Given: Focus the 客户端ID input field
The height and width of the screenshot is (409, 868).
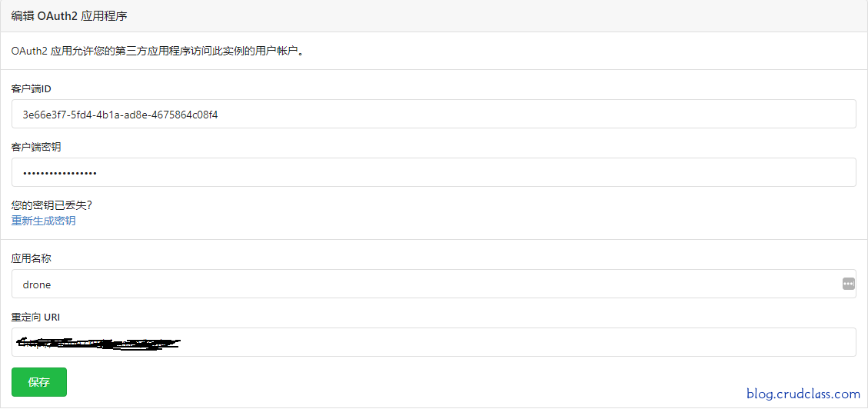Looking at the screenshot, I should click(434, 114).
